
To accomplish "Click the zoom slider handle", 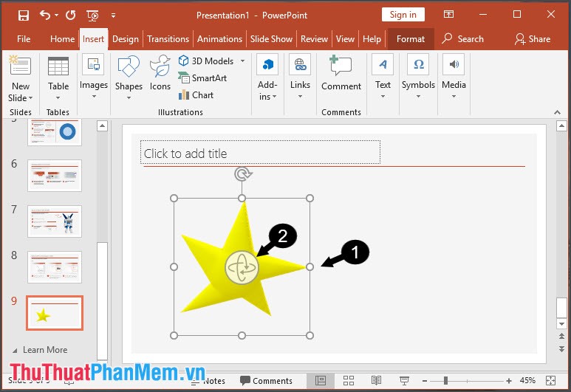I will pos(445,381).
